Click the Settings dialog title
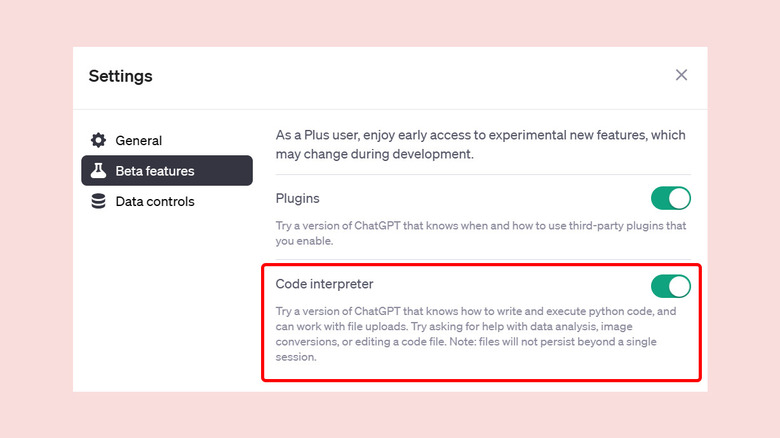This screenshot has height=438, width=780. (x=120, y=76)
